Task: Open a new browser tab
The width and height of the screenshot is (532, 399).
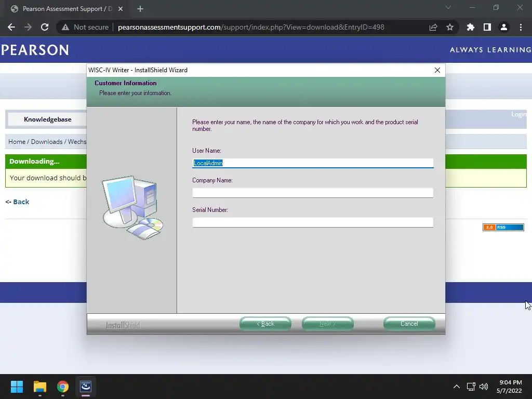Action: [x=140, y=9]
